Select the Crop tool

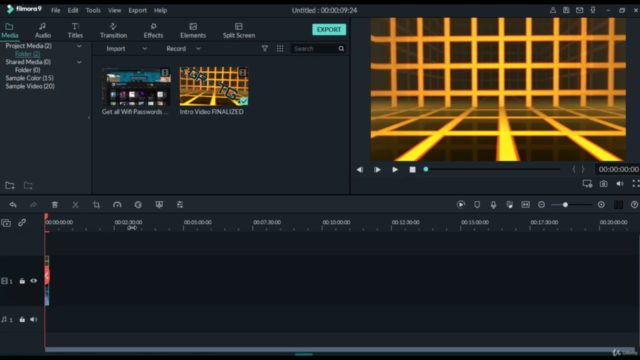coord(96,204)
